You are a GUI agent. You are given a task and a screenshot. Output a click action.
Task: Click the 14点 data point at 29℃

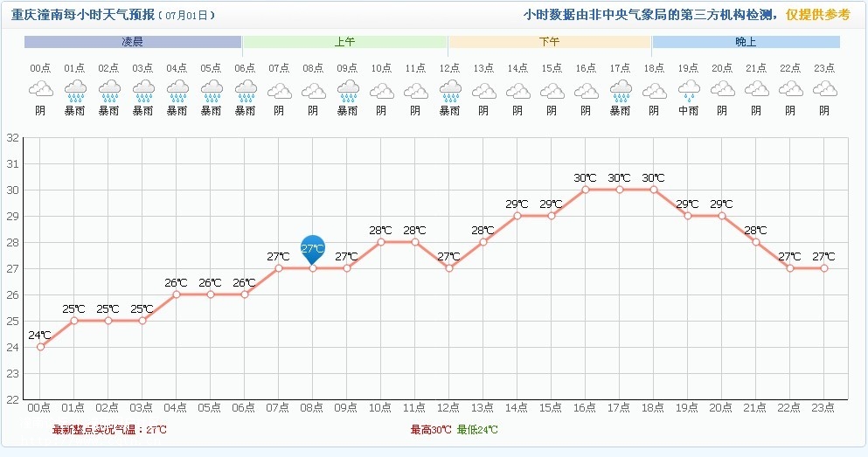pyautogui.click(x=517, y=216)
